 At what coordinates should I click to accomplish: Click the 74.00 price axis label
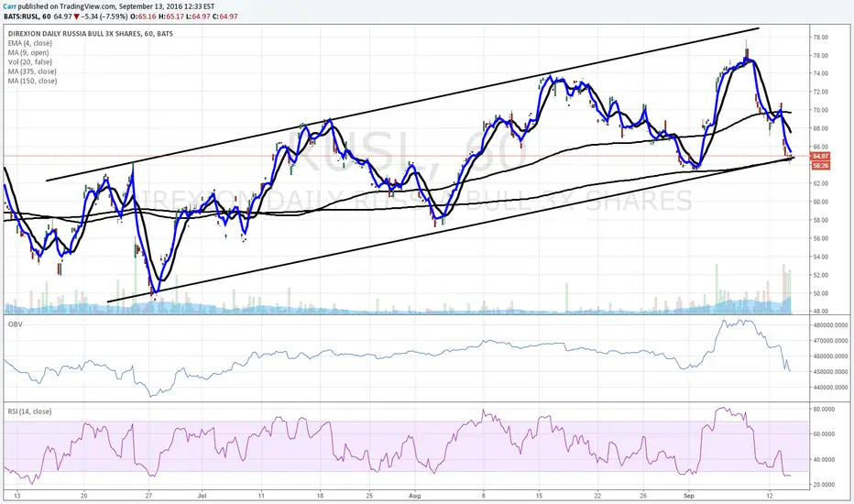(x=821, y=73)
